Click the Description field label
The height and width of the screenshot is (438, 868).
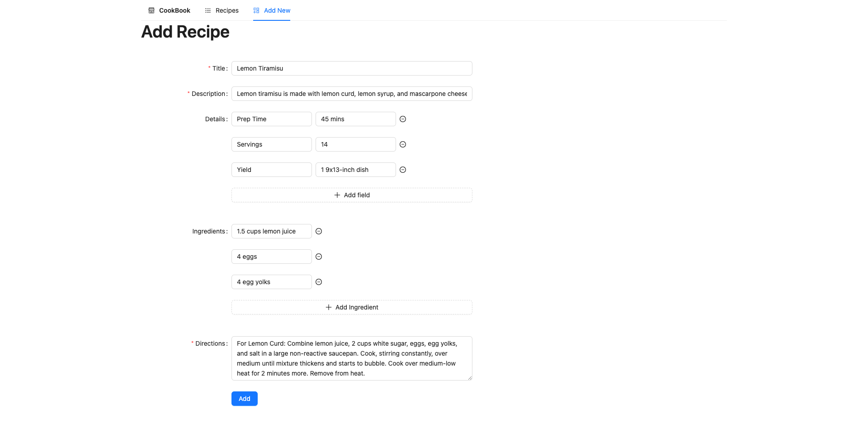(x=208, y=94)
